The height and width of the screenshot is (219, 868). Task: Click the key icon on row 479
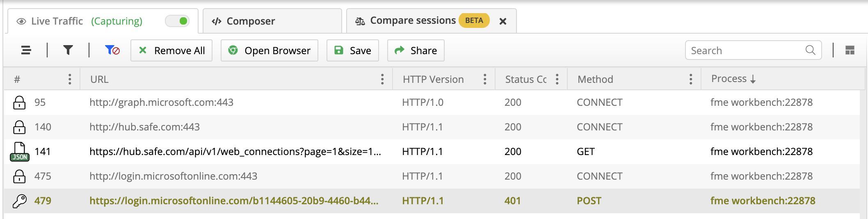click(19, 201)
